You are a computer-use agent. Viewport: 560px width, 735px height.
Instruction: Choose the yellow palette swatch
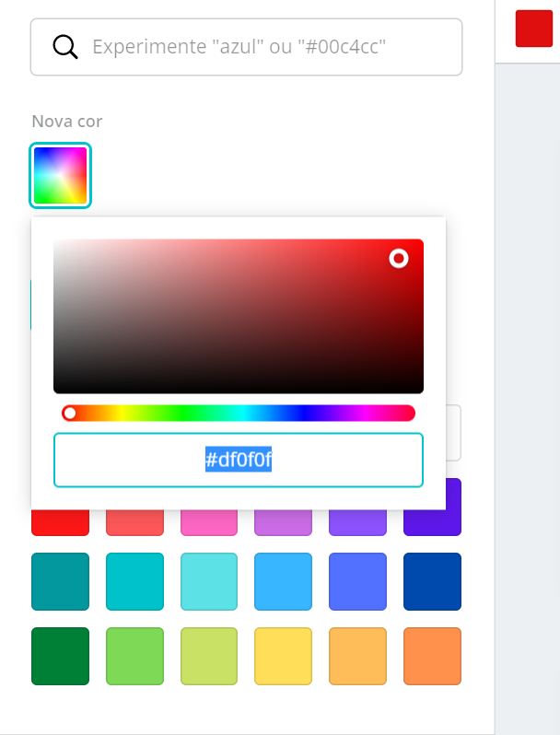(283, 656)
